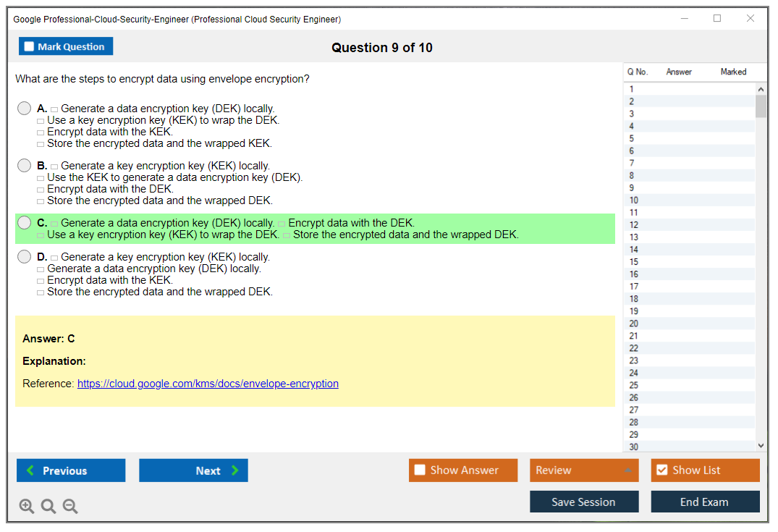The height and width of the screenshot is (532, 778).
Task: Choose answer option C radio button
Action: tap(25, 223)
